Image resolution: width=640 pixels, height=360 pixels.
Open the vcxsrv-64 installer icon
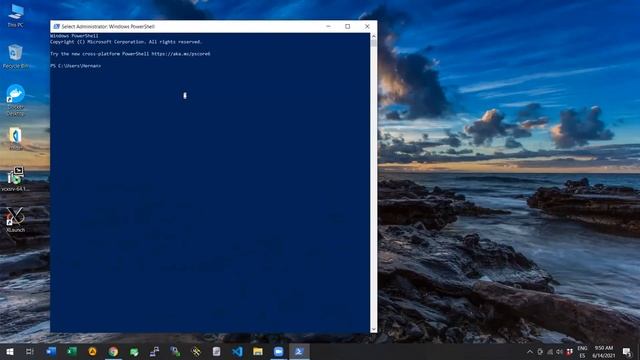[x=16, y=179]
